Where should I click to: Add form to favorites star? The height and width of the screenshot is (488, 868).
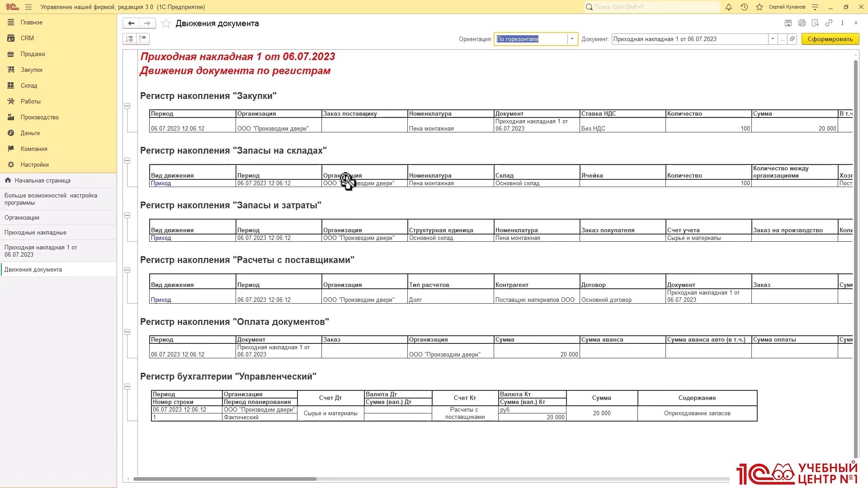166,23
